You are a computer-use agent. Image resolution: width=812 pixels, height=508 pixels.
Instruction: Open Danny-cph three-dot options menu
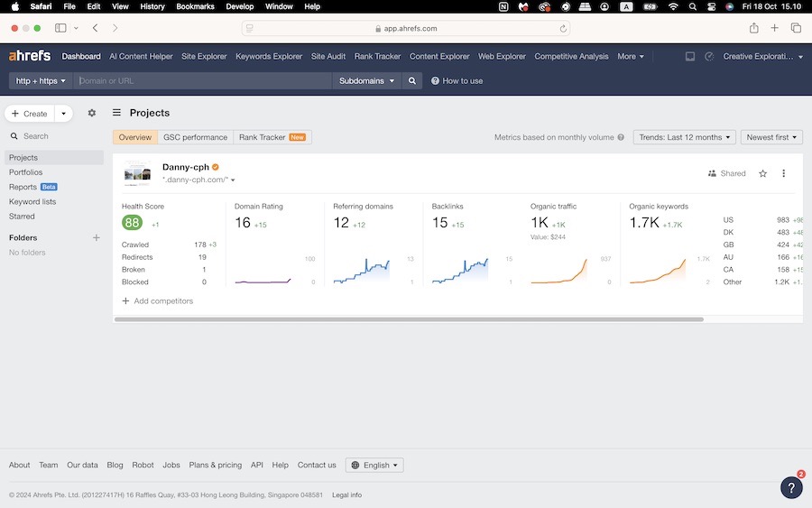coord(783,173)
